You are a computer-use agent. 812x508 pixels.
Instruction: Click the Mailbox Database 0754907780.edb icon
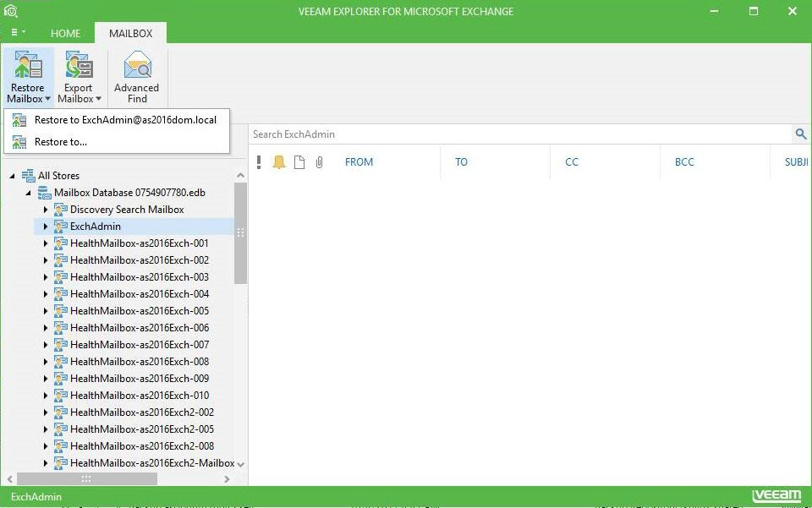(45, 193)
